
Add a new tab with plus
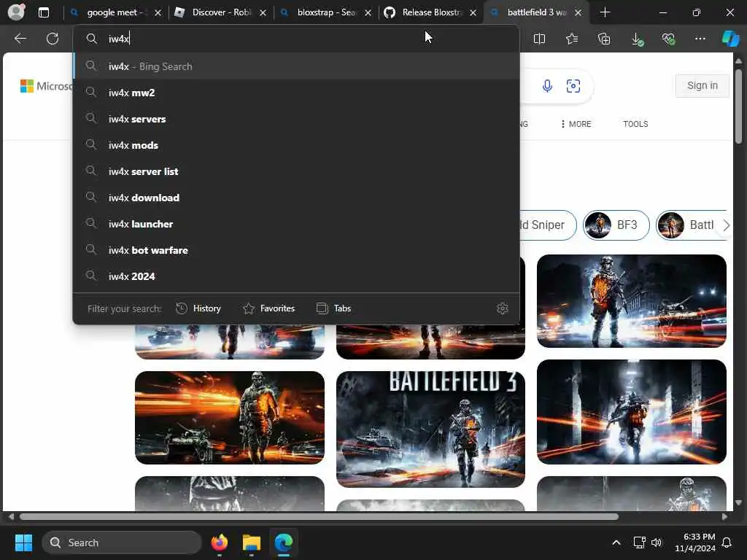click(x=605, y=12)
